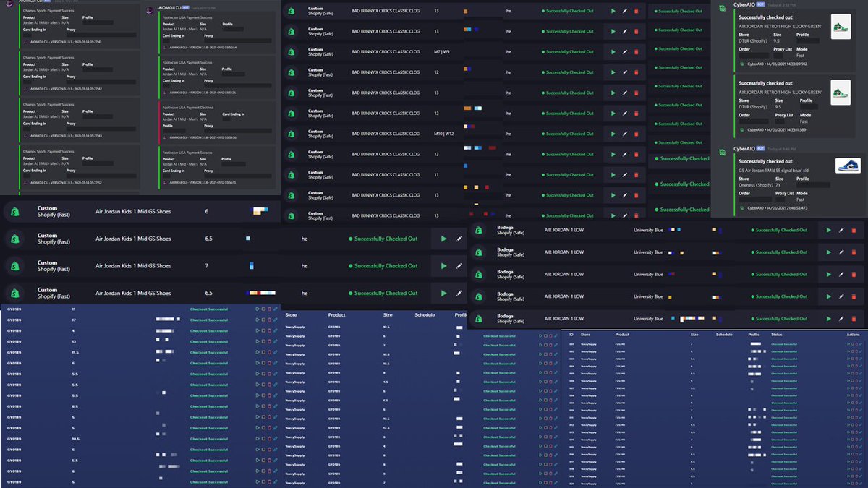
Task: Select the 'M10 | W12' size cell
Action: point(443,134)
